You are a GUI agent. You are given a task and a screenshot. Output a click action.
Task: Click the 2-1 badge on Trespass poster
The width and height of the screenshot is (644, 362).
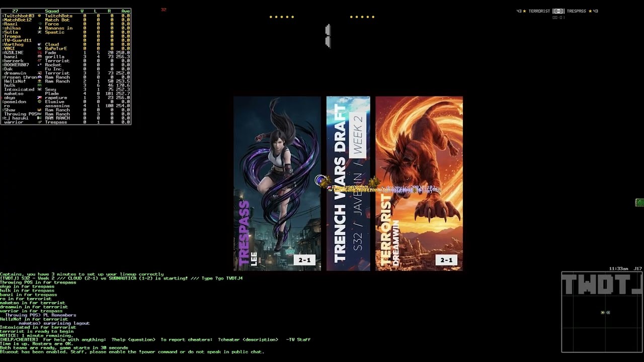(305, 260)
